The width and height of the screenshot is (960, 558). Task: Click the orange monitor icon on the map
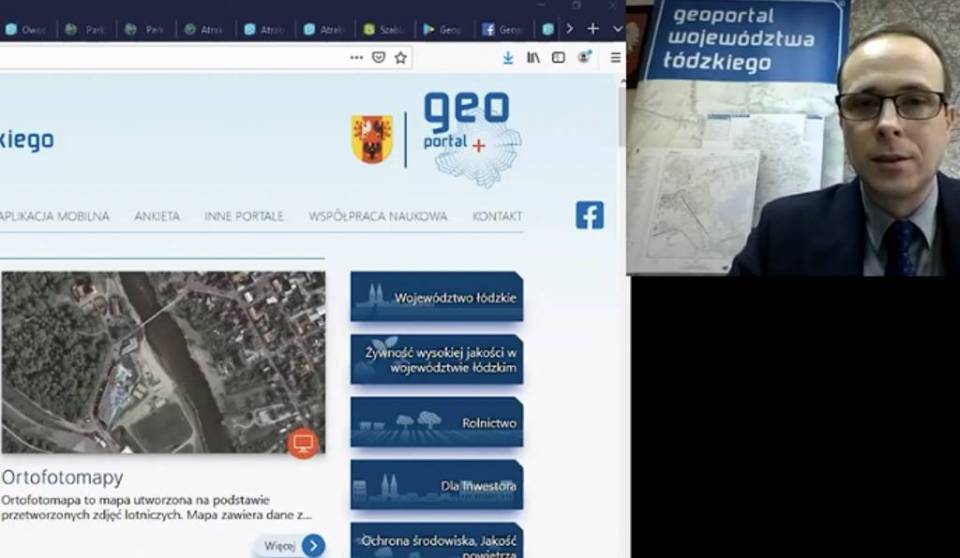[303, 442]
